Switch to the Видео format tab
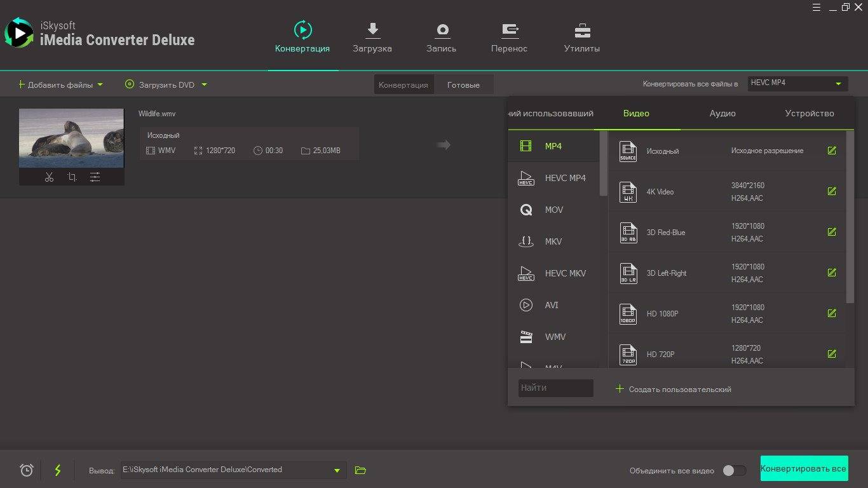868x488 pixels. click(636, 113)
